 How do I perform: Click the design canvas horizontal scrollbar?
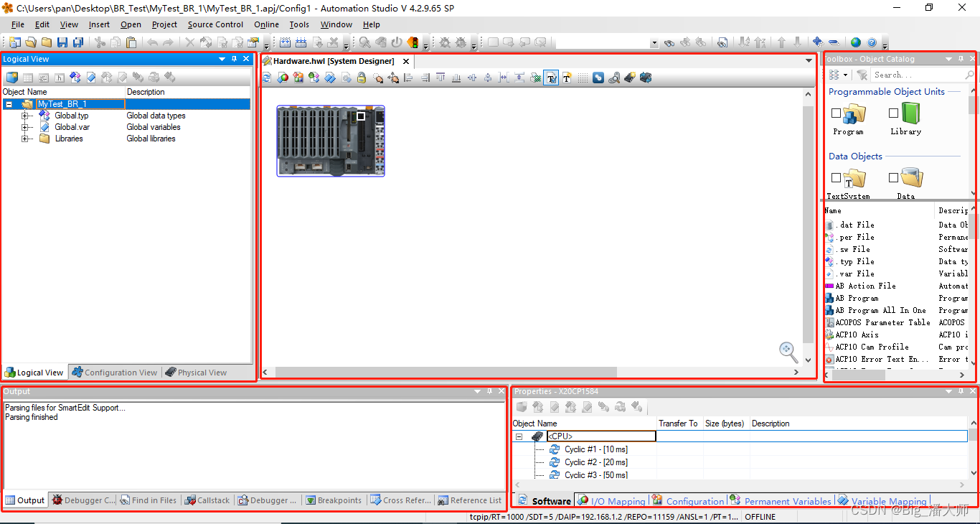coord(446,372)
